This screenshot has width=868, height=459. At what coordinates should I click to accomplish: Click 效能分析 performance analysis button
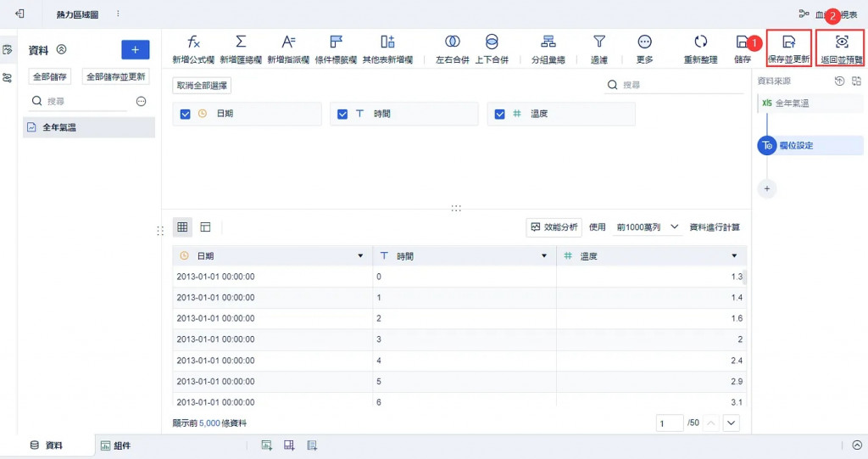pos(554,227)
